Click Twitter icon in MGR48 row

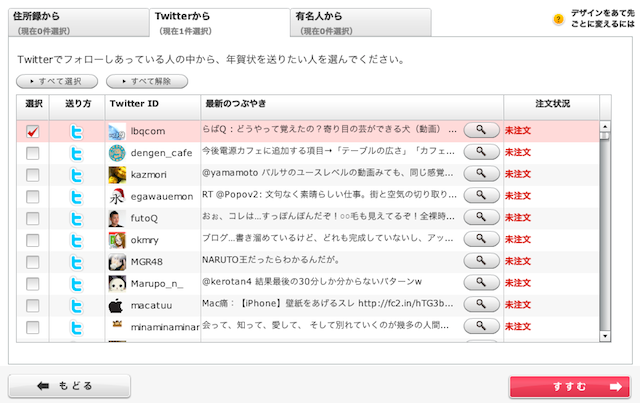77,263
